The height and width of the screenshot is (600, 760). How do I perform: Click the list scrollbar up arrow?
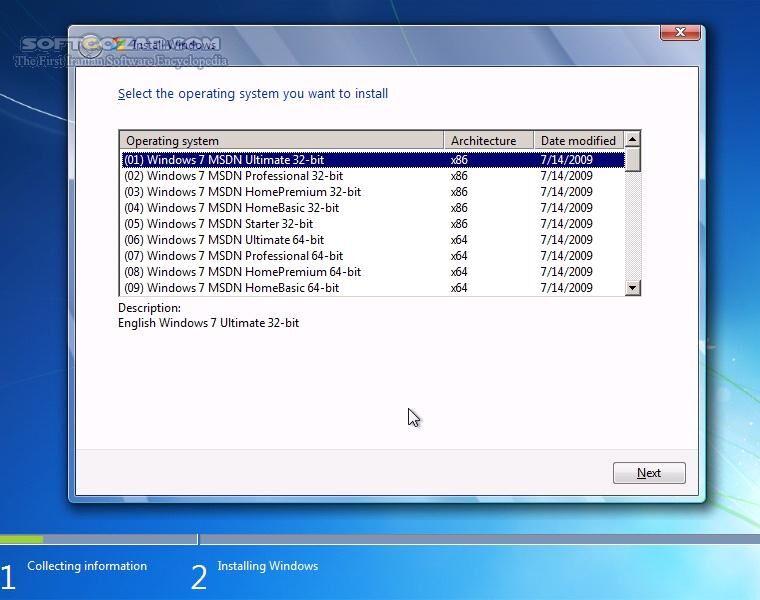[x=633, y=140]
